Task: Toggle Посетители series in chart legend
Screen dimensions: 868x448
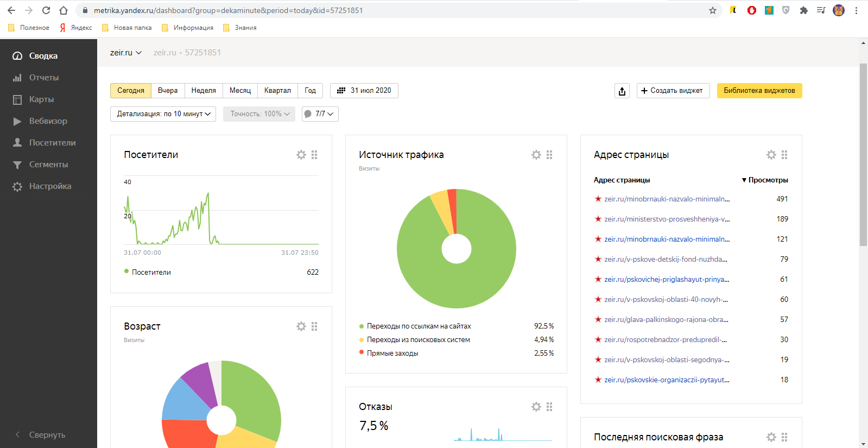Action: click(151, 272)
